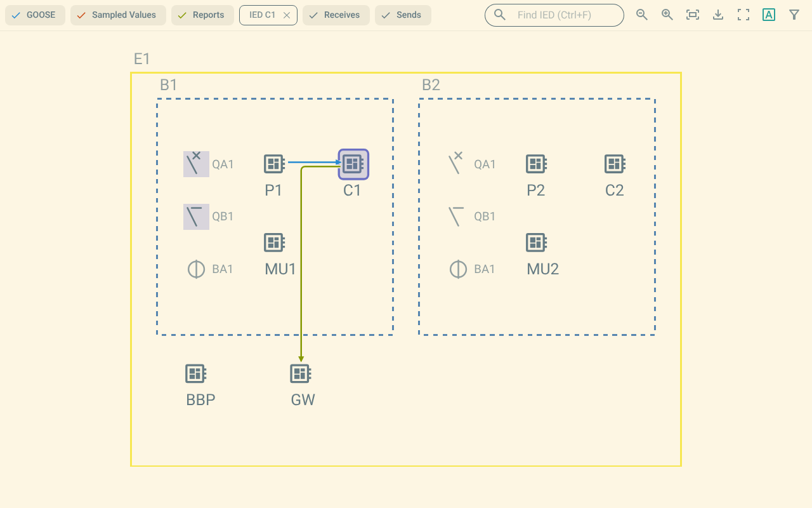Viewport: 812px width, 508px height.
Task: Click the QB1 disconnector in bay B1
Action: coord(196,217)
